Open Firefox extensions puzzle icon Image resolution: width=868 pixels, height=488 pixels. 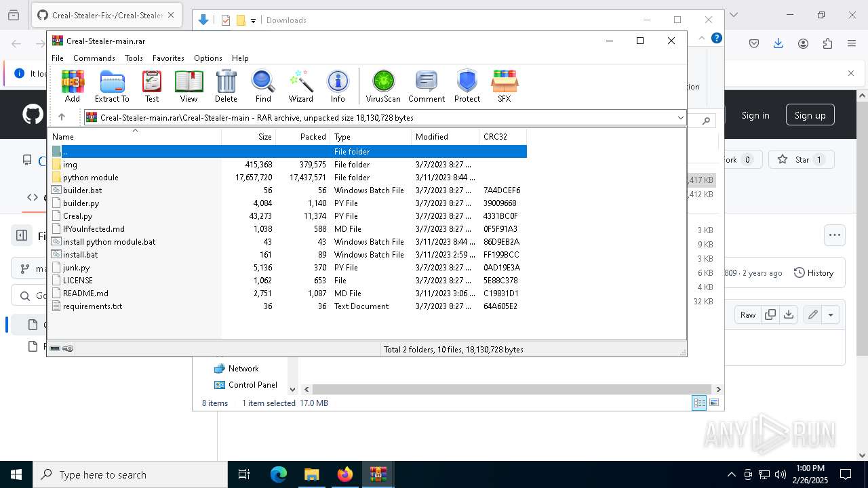(827, 43)
